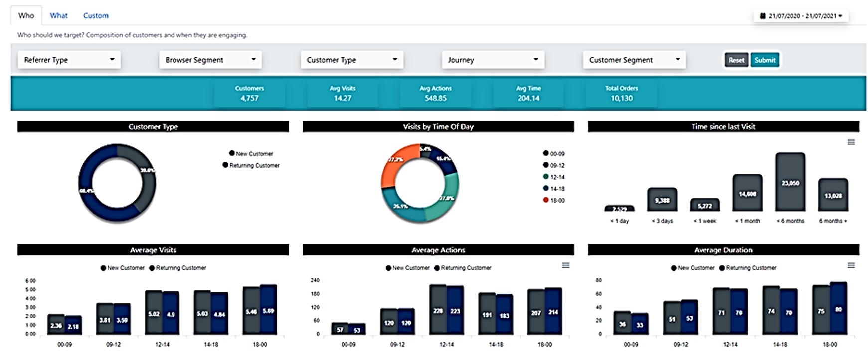Open the Average Duration chart hamburger menu
Viewport: 868px width, 364px height.
(x=851, y=265)
